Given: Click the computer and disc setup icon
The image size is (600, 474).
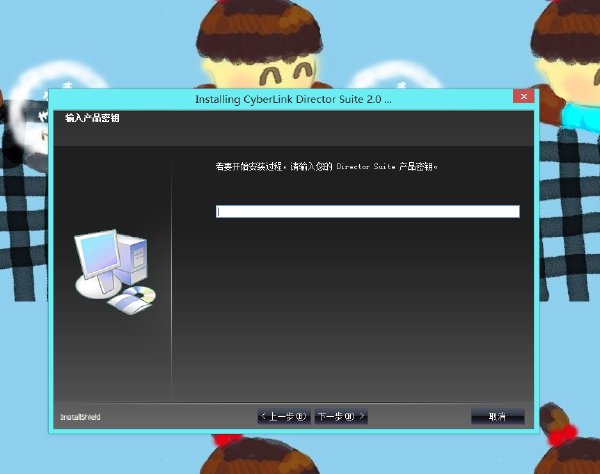Looking at the screenshot, I should (x=115, y=271).
